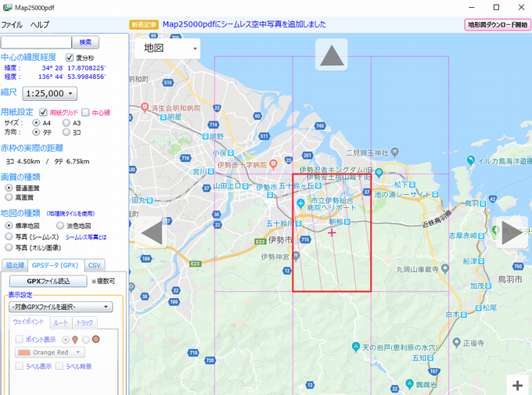Pan the map north with up arrow
The image size is (532, 395).
click(332, 55)
